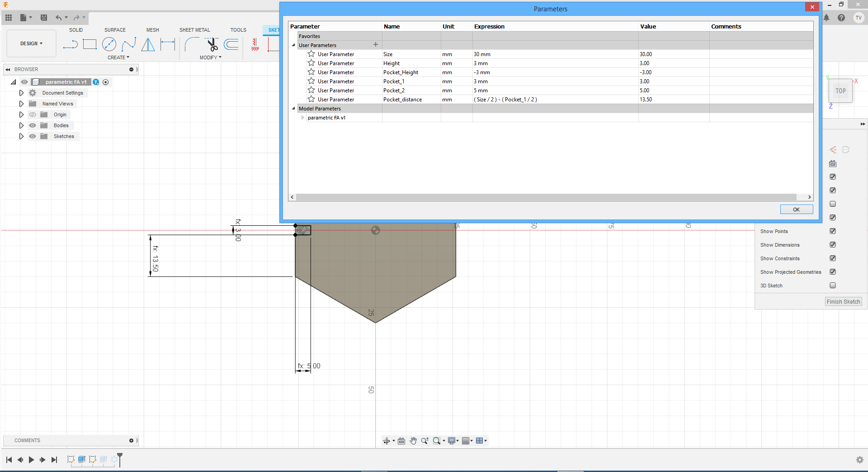Switch to the SURFACE tab
This screenshot has width=868, height=472.
115,30
